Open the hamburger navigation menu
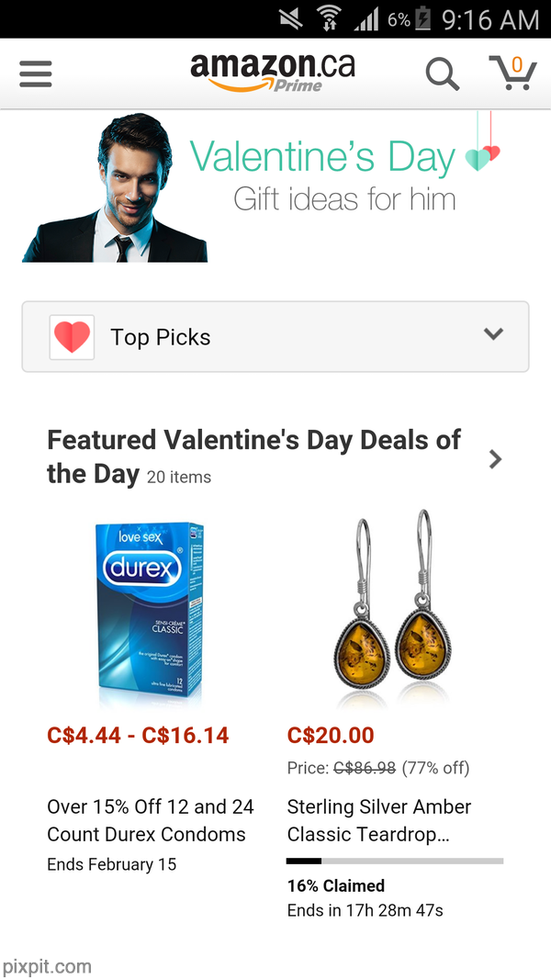This screenshot has width=551, height=980. click(x=36, y=73)
